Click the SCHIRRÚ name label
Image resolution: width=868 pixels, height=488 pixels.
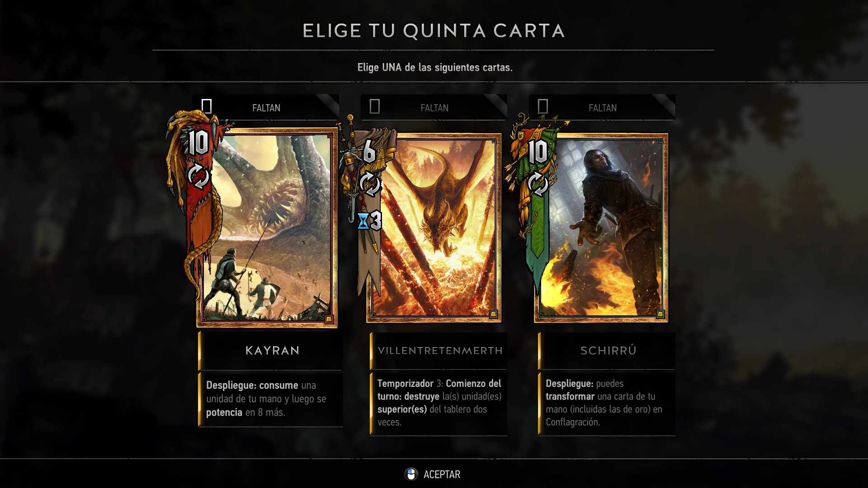[x=608, y=351]
